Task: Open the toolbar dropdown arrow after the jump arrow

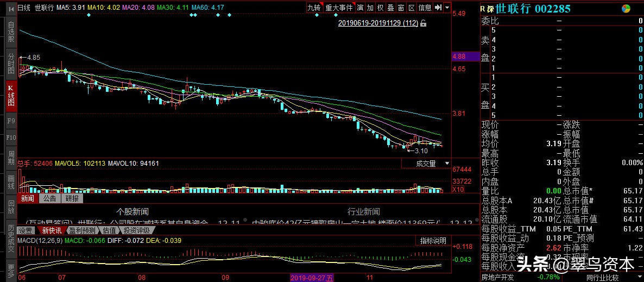Action: click(x=447, y=8)
